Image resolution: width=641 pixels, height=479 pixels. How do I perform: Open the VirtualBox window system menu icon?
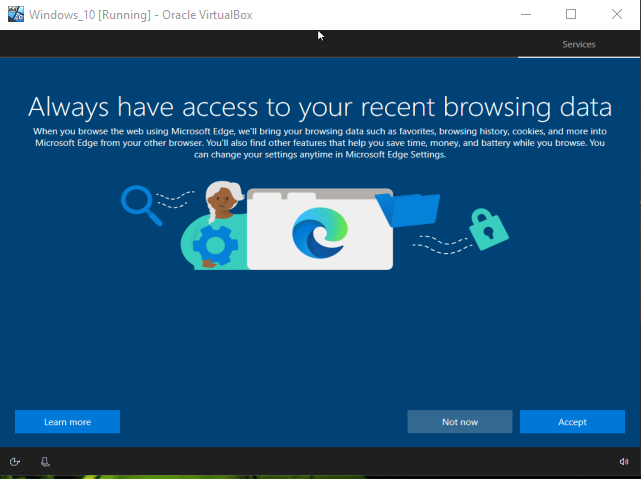(x=15, y=14)
